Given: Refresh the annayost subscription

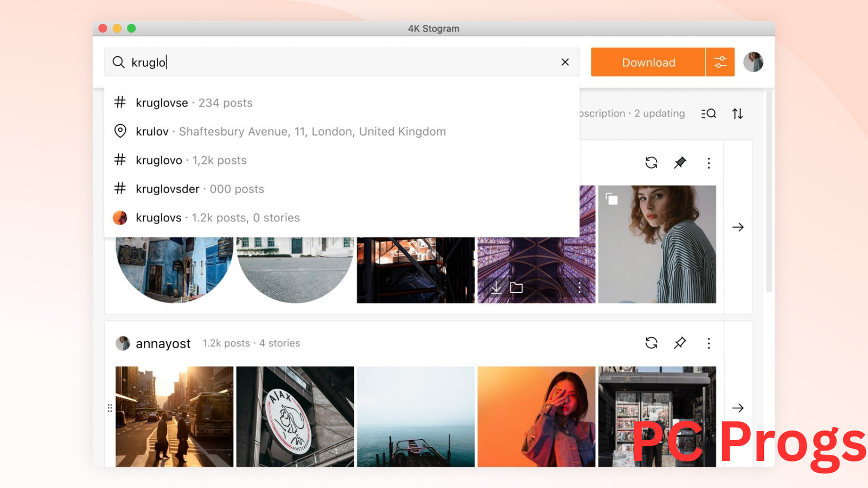Looking at the screenshot, I should pyautogui.click(x=652, y=343).
